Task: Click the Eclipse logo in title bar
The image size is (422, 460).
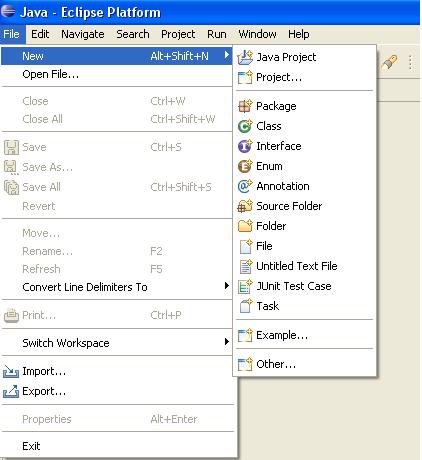Action: [8, 12]
